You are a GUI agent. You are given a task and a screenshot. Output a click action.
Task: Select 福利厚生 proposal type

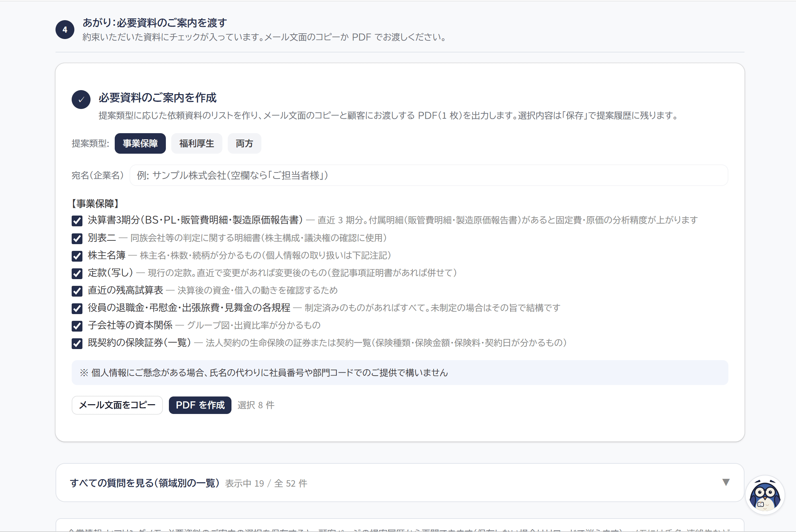(196, 144)
